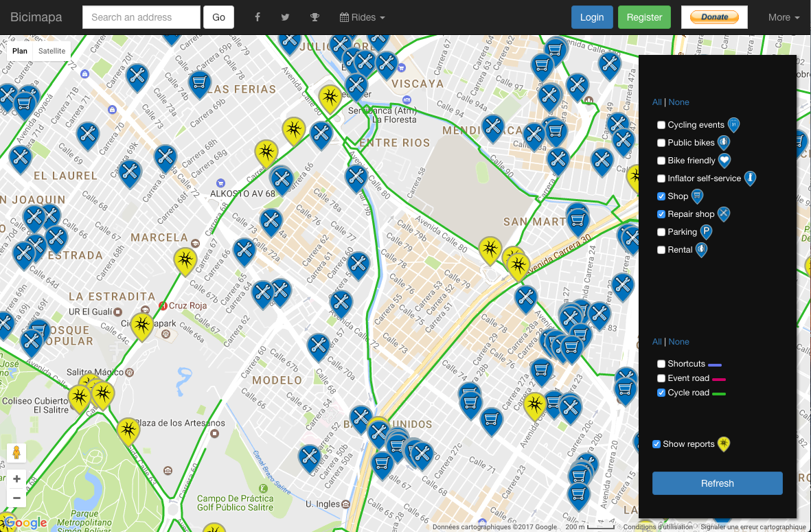Image resolution: width=811 pixels, height=532 pixels.
Task: Click the Shortcuts purple color line
Action: 714,365
